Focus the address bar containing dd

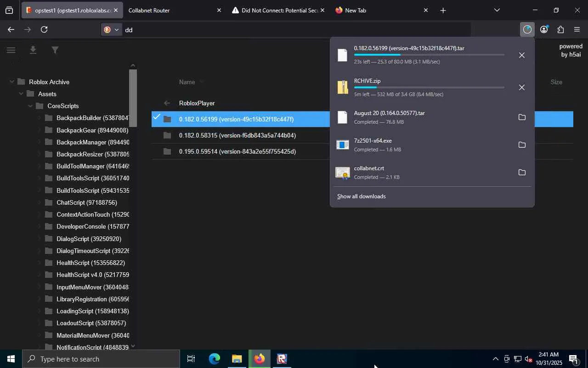296,29
